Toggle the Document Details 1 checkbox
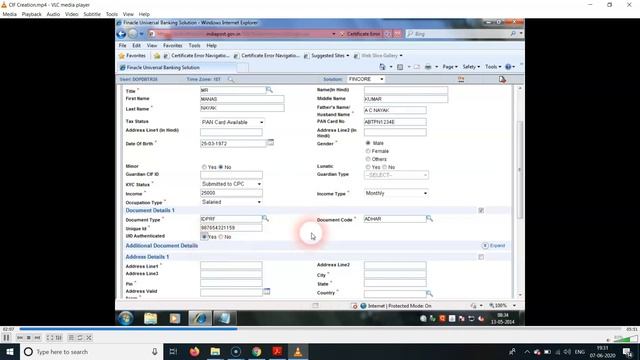Screen dimensions: 640x360 (481, 210)
